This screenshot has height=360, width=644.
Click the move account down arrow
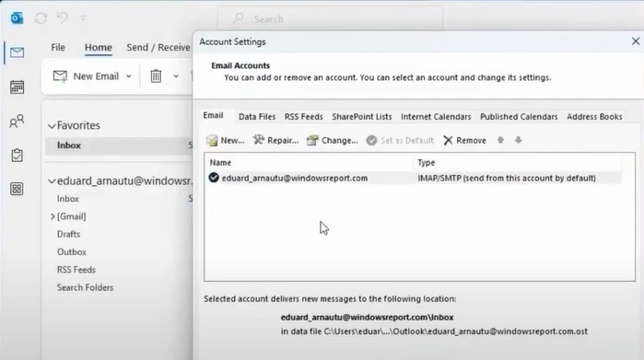[519, 140]
